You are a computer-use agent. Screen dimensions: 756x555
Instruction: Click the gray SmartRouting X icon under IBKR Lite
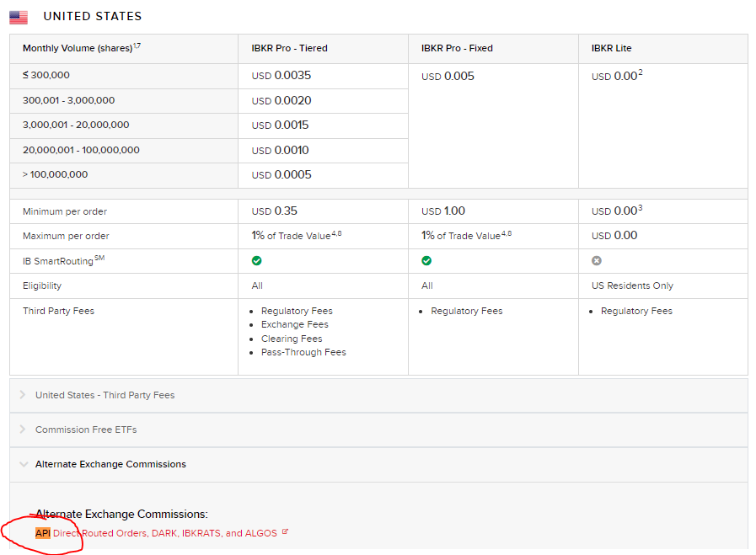(597, 260)
